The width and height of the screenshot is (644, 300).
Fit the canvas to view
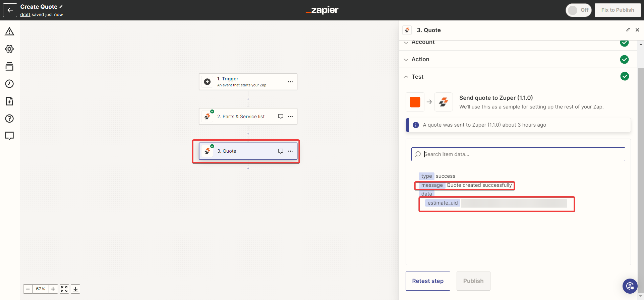pyautogui.click(x=64, y=289)
